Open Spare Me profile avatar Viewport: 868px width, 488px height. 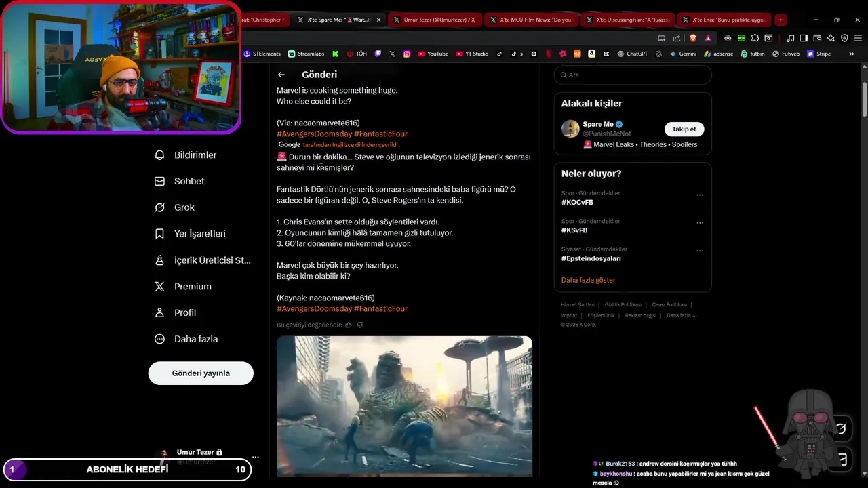(x=570, y=129)
